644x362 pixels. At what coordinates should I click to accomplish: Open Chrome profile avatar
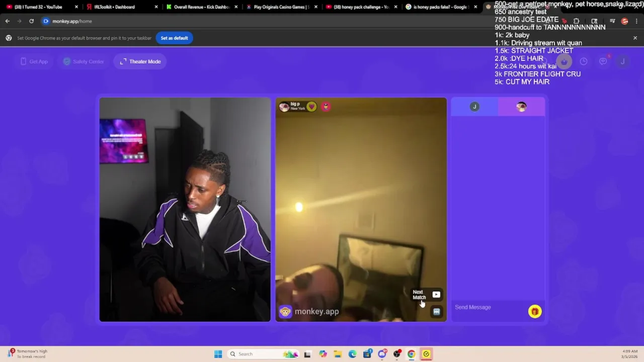pos(624,21)
